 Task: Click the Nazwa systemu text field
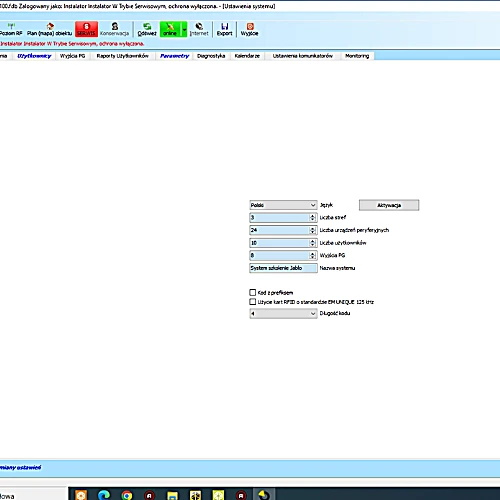tap(283, 268)
